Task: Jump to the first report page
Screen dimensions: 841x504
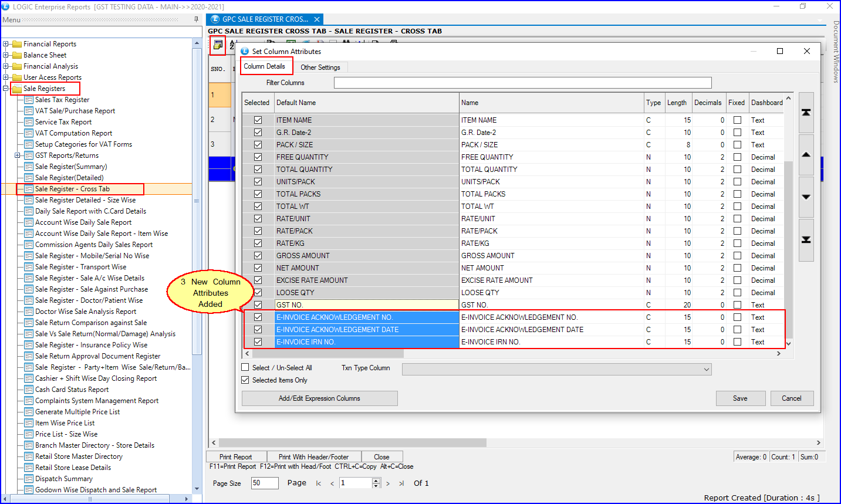Action: 319,483
